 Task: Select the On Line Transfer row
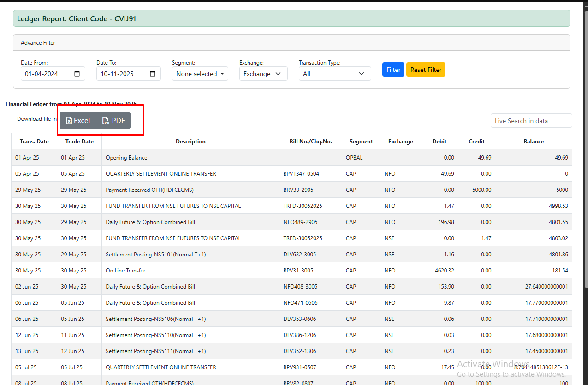125,271
